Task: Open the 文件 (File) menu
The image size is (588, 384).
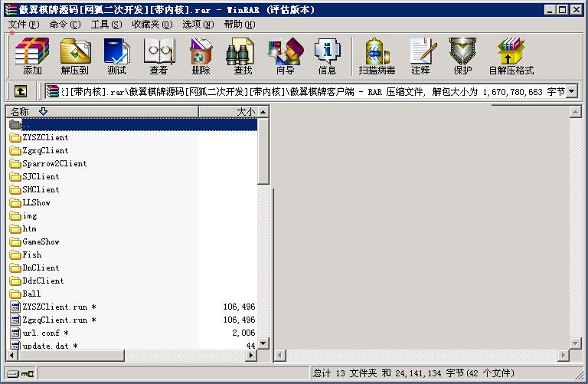Action: (x=23, y=25)
